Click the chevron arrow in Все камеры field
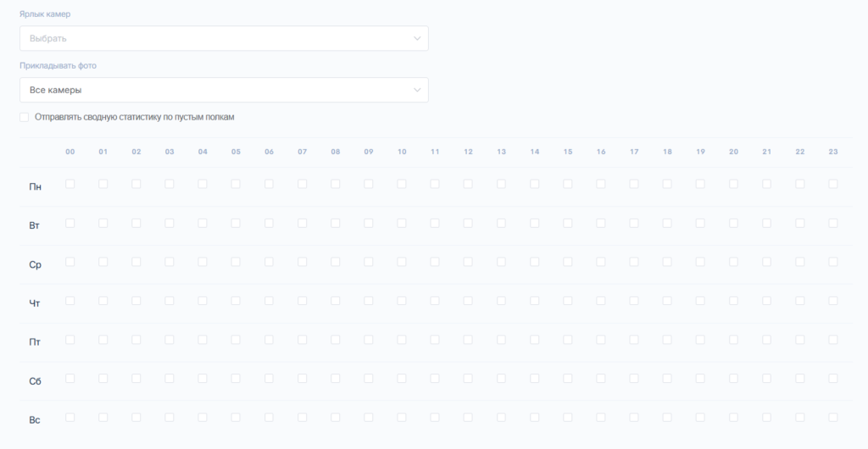 click(x=416, y=90)
